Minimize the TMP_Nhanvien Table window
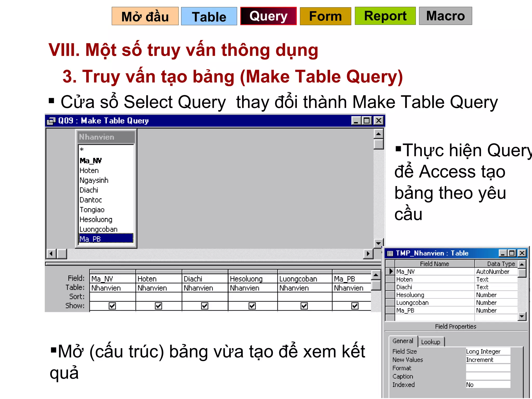This screenshot has width=532, height=399. click(x=503, y=253)
